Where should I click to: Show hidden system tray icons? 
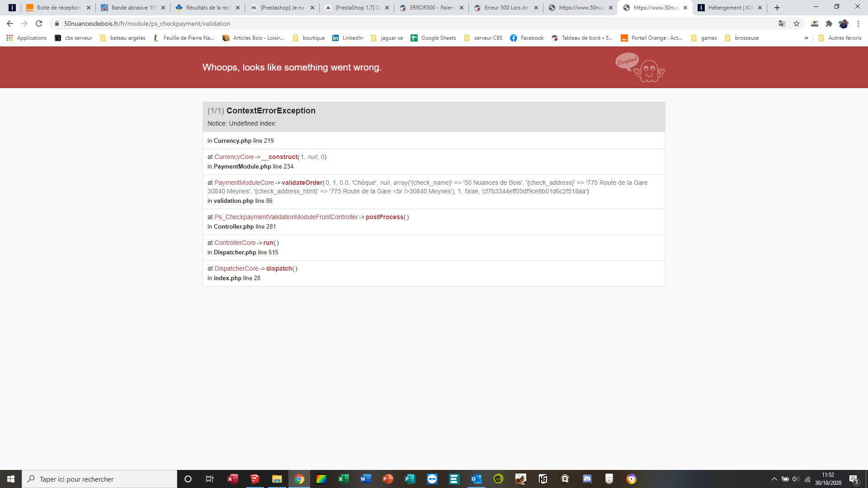coord(774,479)
